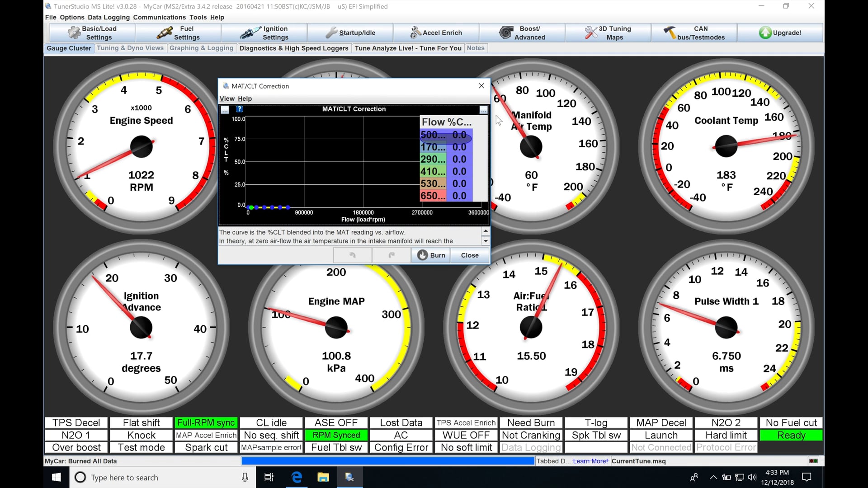The height and width of the screenshot is (488, 868).
Task: Switch to Graphing & Logging tab
Action: click(x=201, y=48)
